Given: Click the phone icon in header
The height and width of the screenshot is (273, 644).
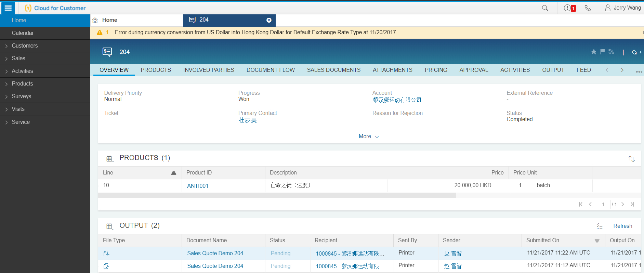Looking at the screenshot, I should [x=588, y=8].
